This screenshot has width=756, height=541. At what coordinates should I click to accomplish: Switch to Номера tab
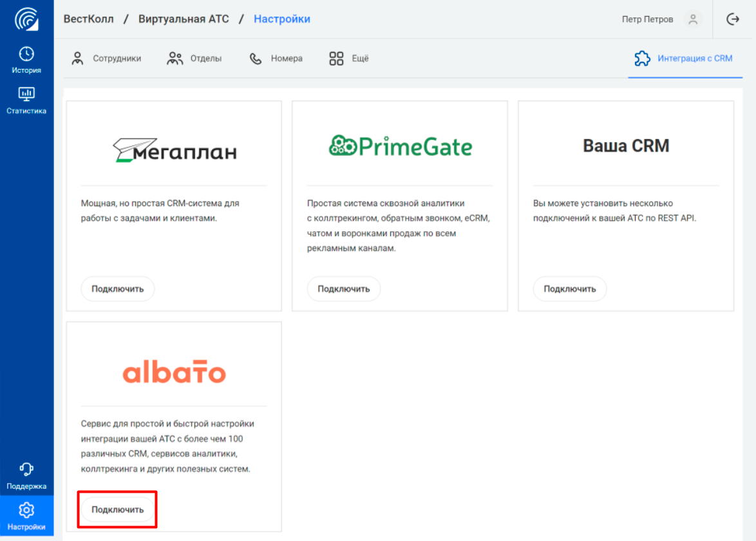tap(276, 59)
